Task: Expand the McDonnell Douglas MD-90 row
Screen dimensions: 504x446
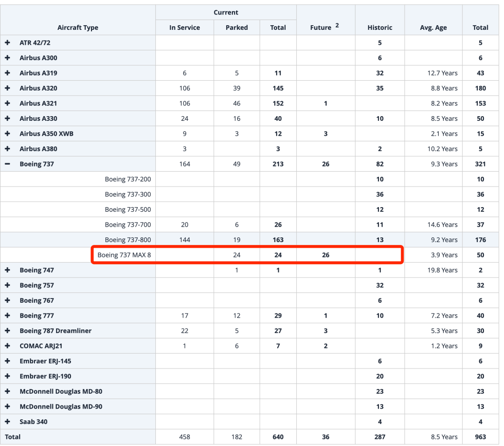Action: (x=7, y=406)
